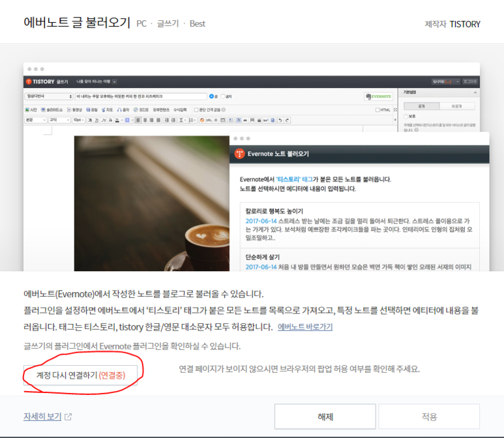Viewport: 504px width, 438px height.
Task: Select the note 단순하게 살기
Action: pos(360,259)
